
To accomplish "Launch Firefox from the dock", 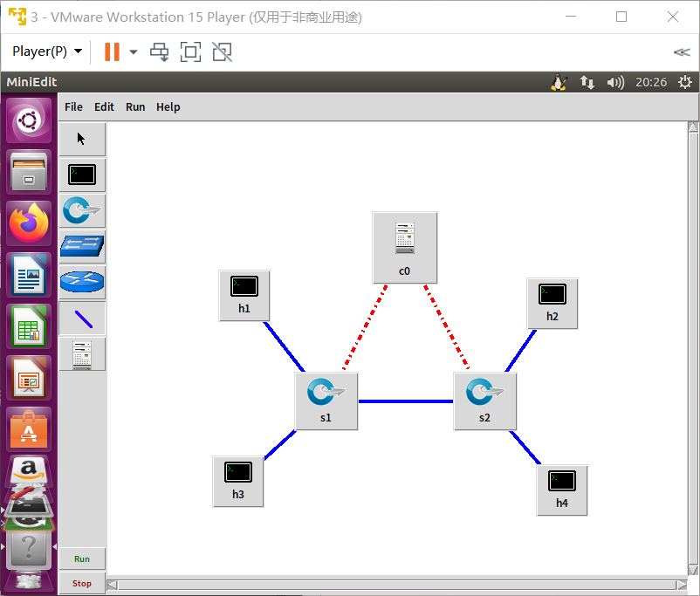I will point(29,223).
